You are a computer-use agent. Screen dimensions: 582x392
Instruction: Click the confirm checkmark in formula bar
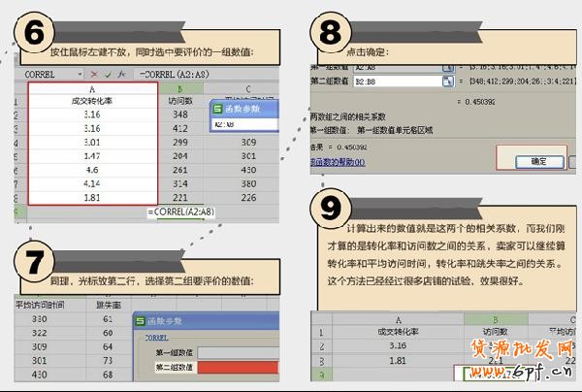107,73
